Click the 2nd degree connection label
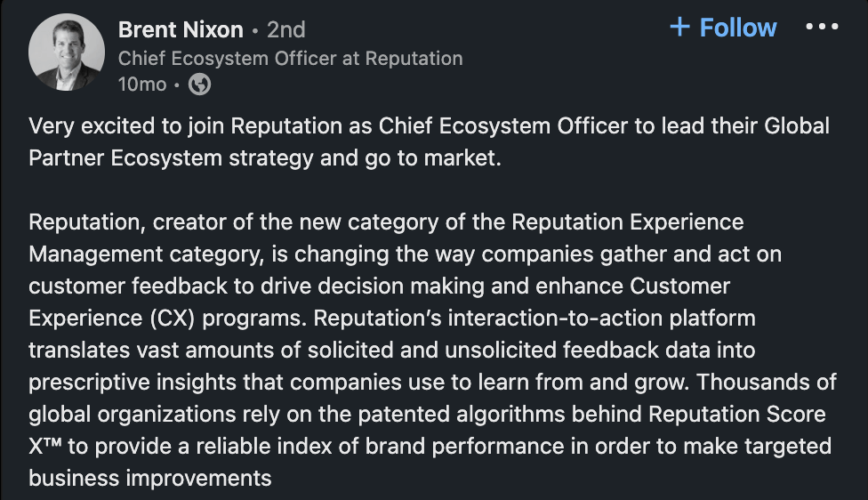868x500 pixels. tap(285, 29)
